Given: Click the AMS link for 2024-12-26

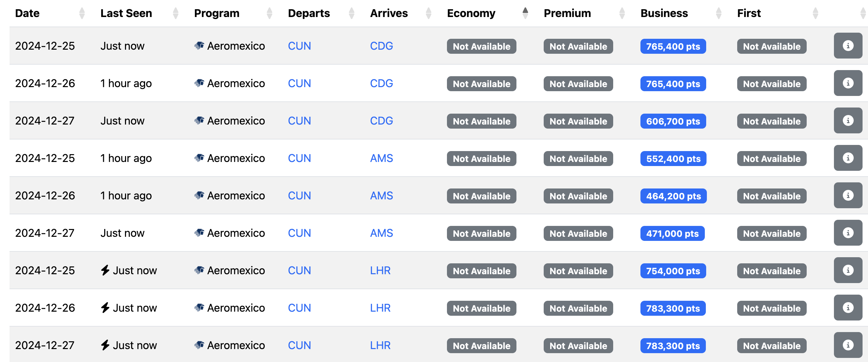Looking at the screenshot, I should click(x=381, y=196).
